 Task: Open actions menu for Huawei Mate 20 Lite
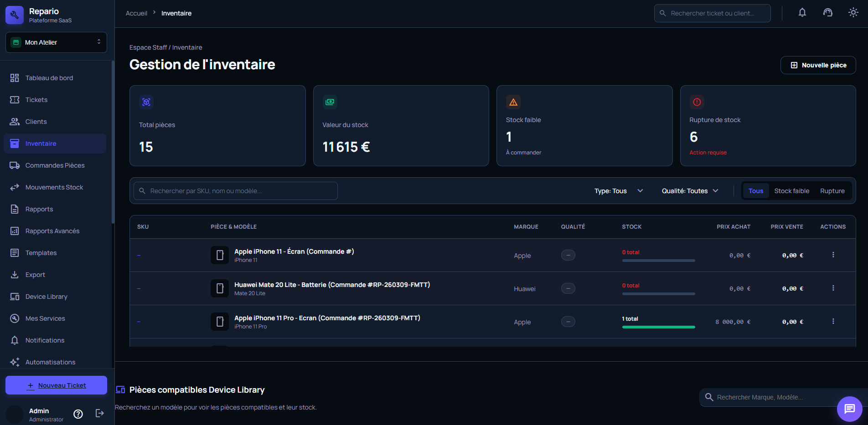point(833,288)
